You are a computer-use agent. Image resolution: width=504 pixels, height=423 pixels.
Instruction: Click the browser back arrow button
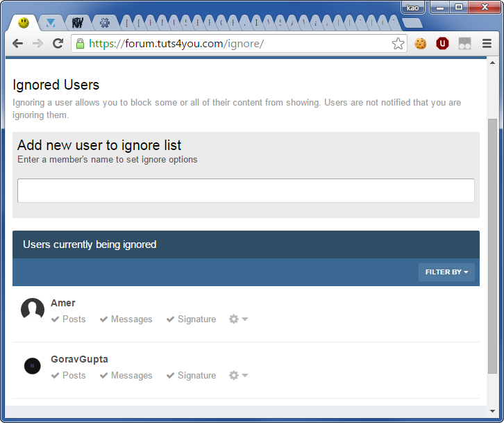tap(18, 44)
